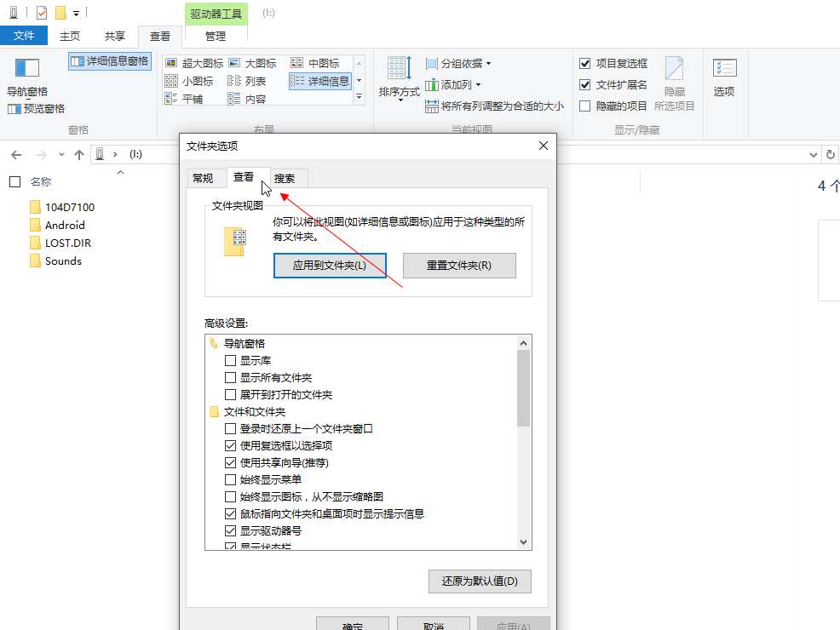Expand address path chevron before (I:)
This screenshot has height=630, width=840.
coord(115,154)
